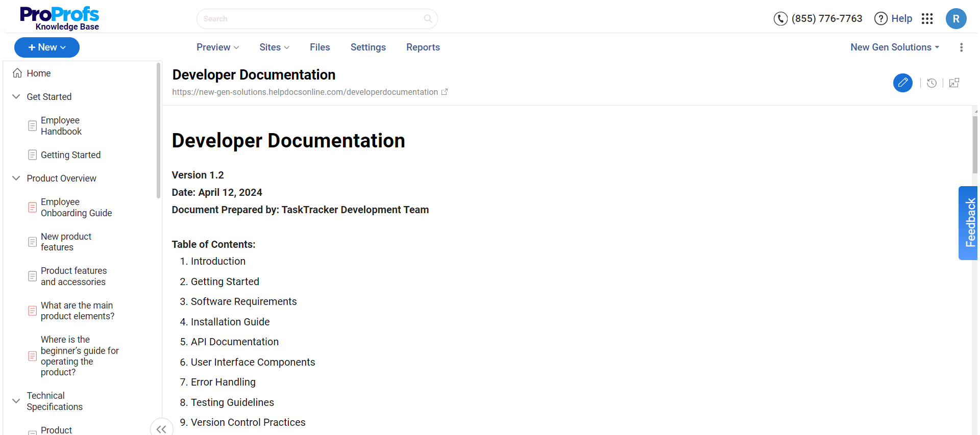Click the New product features page icon
Image resolution: width=980 pixels, height=435 pixels.
click(x=33, y=242)
